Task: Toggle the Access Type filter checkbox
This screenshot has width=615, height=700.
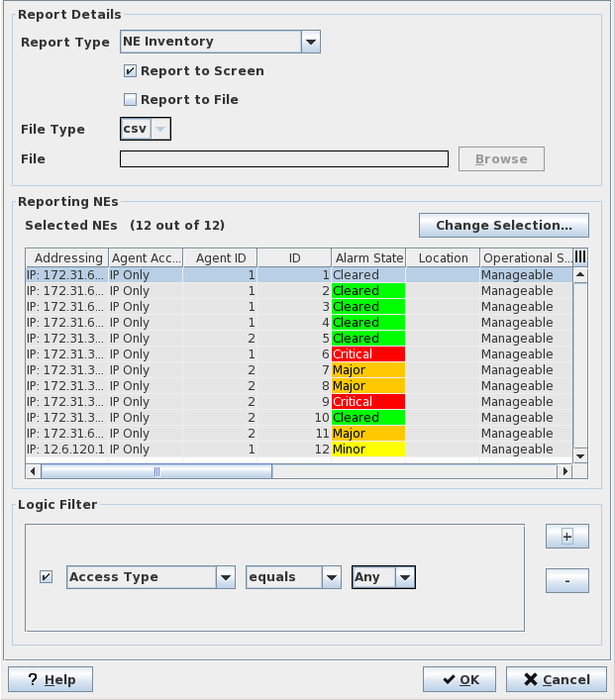Action: (x=46, y=577)
